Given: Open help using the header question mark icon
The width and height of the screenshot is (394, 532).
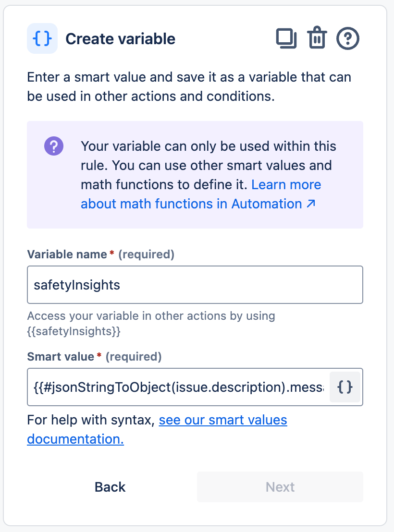Looking at the screenshot, I should tap(348, 38).
